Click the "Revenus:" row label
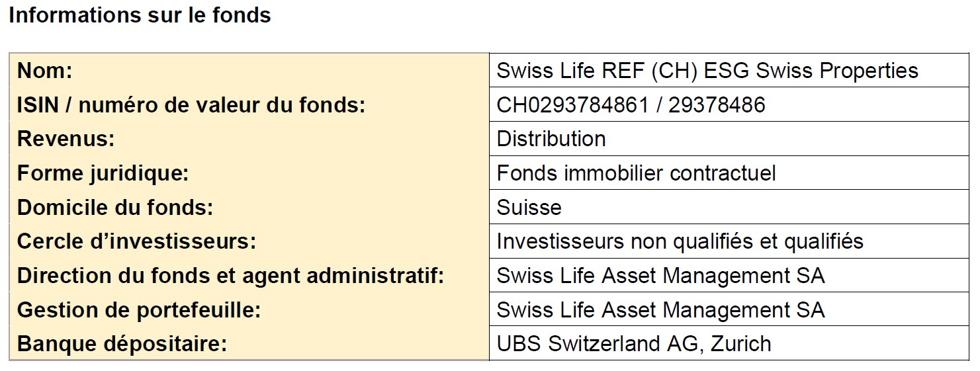 pos(66,139)
